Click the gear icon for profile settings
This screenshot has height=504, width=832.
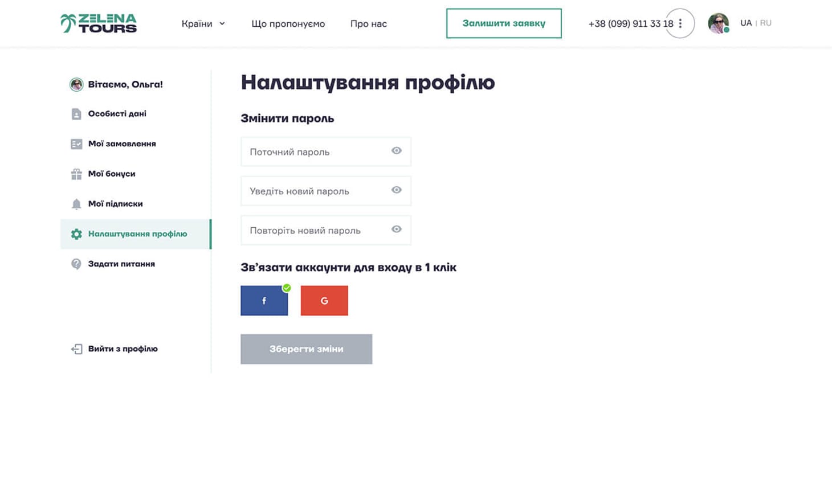click(x=75, y=233)
